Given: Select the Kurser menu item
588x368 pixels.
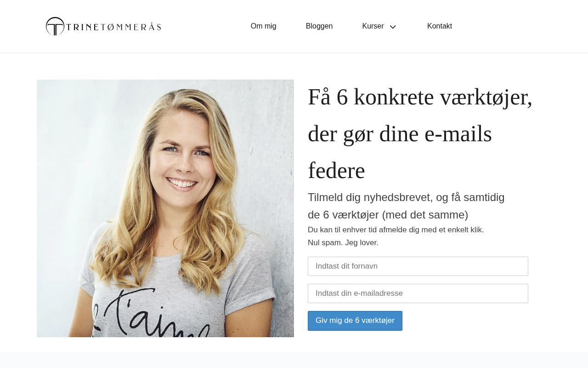Looking at the screenshot, I should pos(373,26).
